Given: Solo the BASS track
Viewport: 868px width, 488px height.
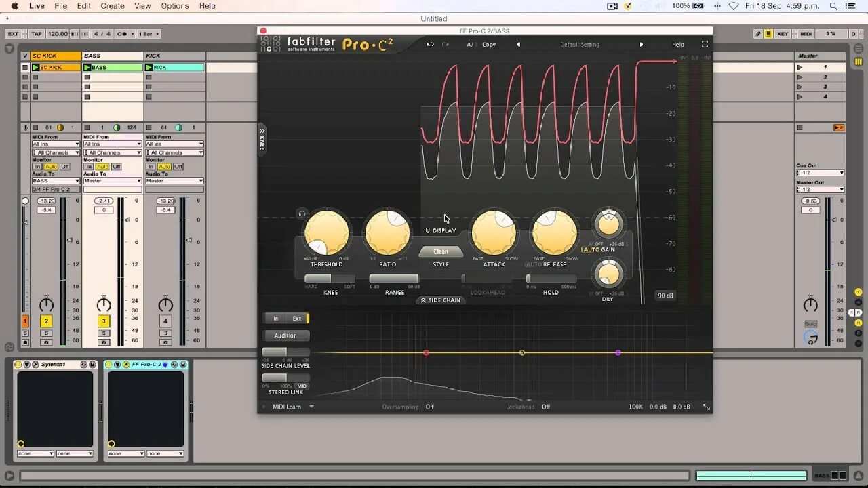Looking at the screenshot, I should click(x=104, y=333).
